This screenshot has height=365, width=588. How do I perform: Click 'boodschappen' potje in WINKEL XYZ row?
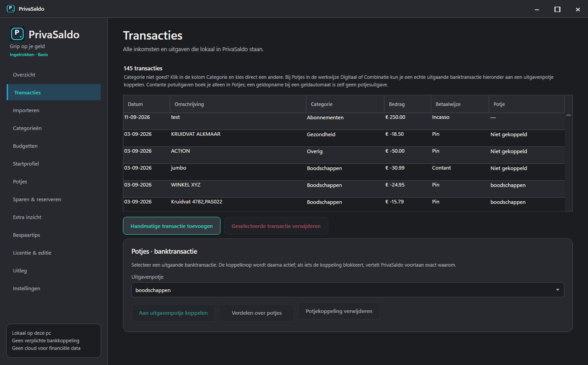508,185
